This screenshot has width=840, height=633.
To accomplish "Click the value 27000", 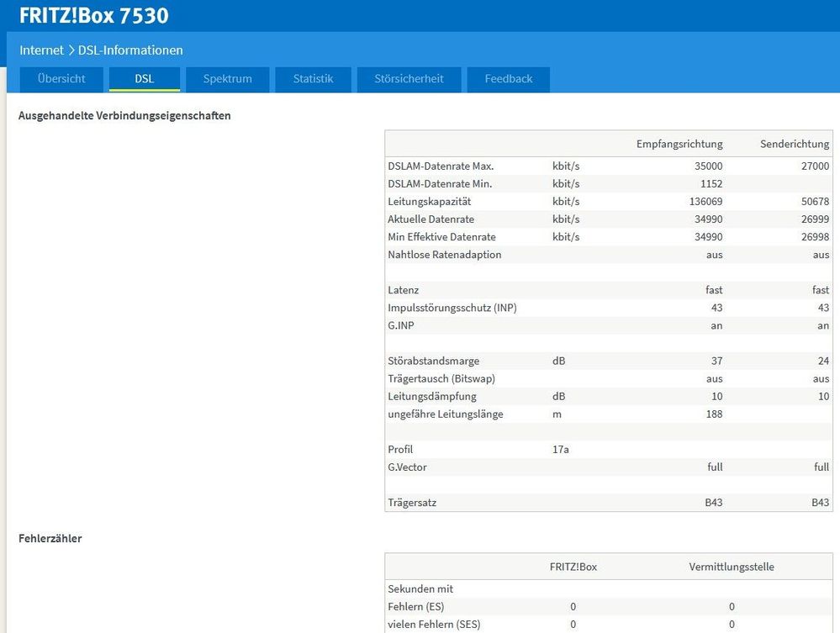I will [815, 166].
